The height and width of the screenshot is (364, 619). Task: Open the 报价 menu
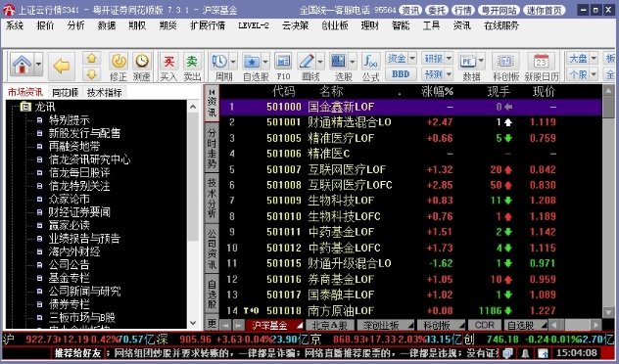45,26
